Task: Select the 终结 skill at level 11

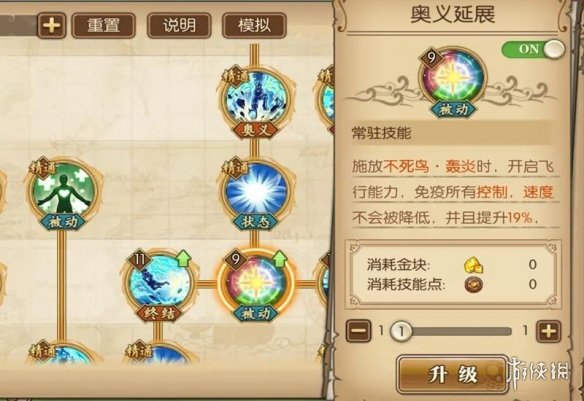Action: pos(159,287)
